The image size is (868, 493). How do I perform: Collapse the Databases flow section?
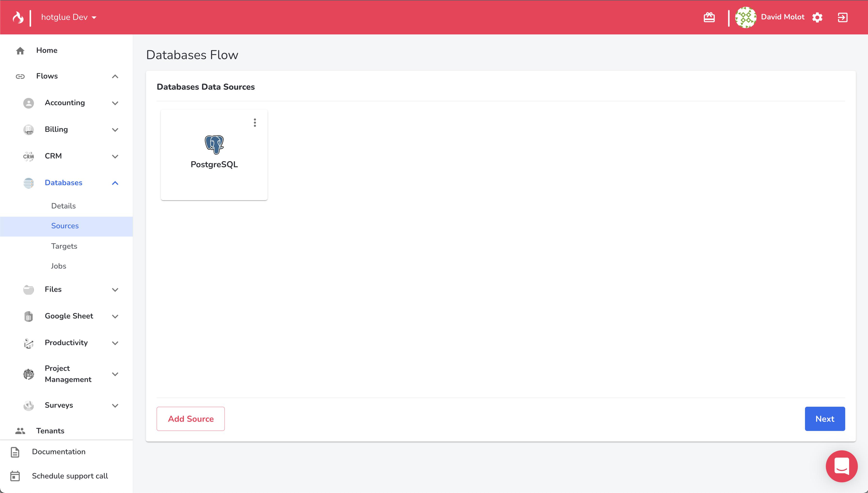115,183
